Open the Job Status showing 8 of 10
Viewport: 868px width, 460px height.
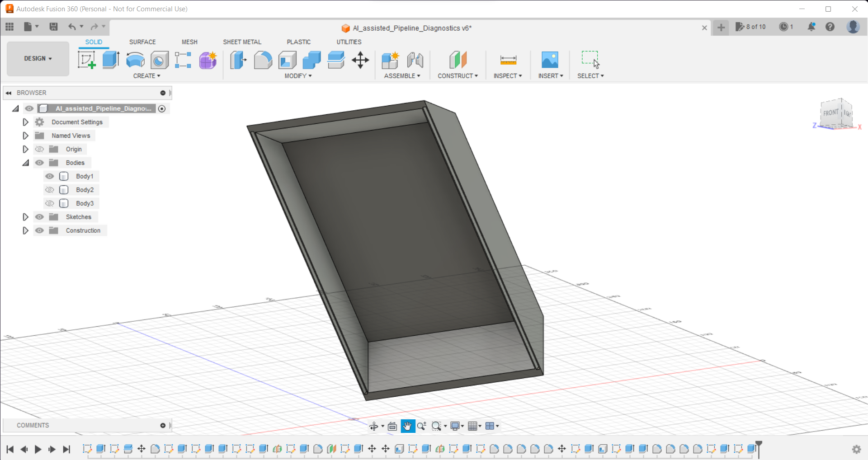[x=750, y=27]
